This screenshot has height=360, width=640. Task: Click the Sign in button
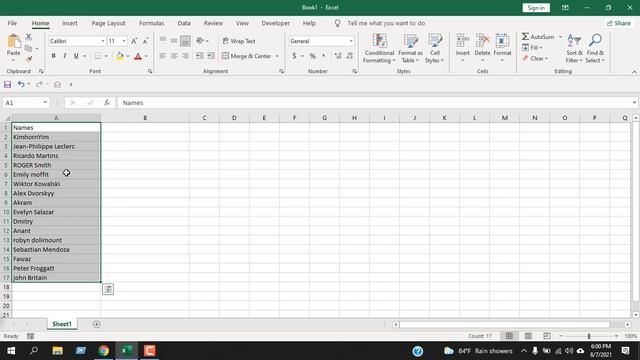(x=536, y=8)
